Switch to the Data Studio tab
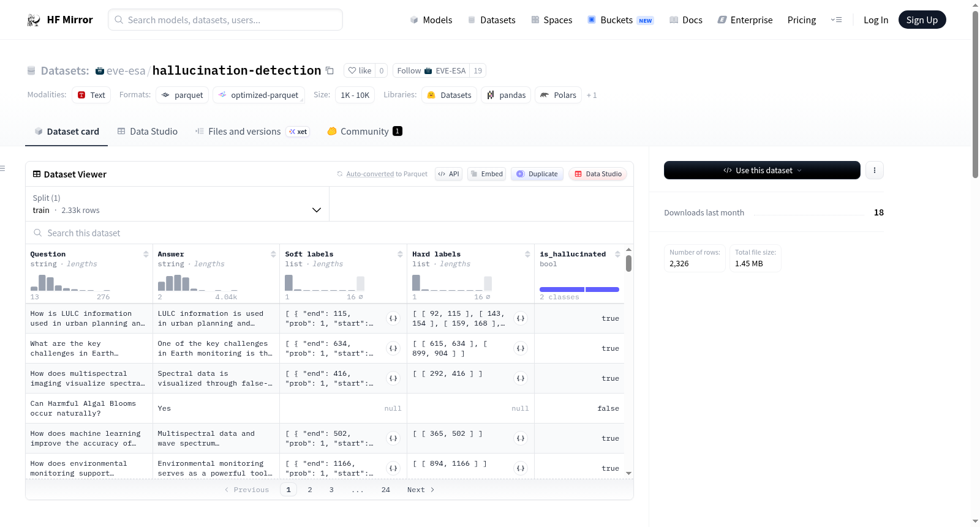This screenshot has width=980, height=527. click(x=148, y=131)
